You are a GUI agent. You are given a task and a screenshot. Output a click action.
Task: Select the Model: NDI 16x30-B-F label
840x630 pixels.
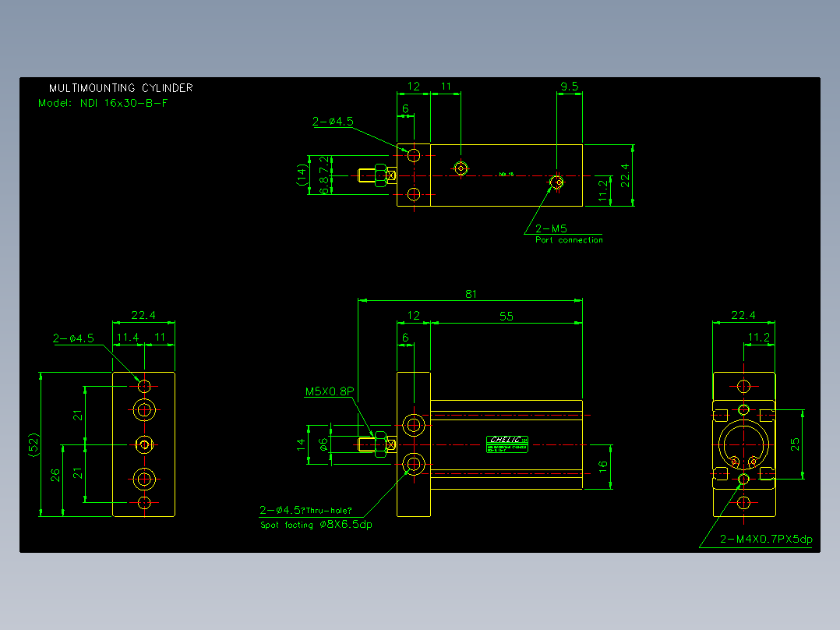[x=103, y=103]
